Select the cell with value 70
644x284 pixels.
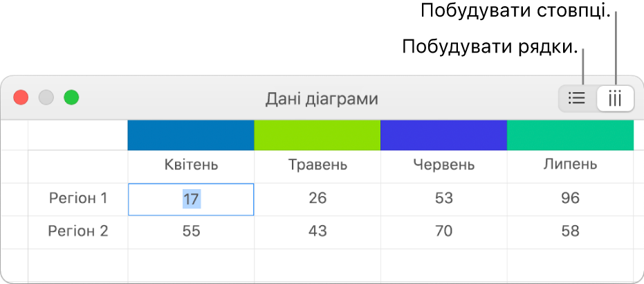click(444, 232)
